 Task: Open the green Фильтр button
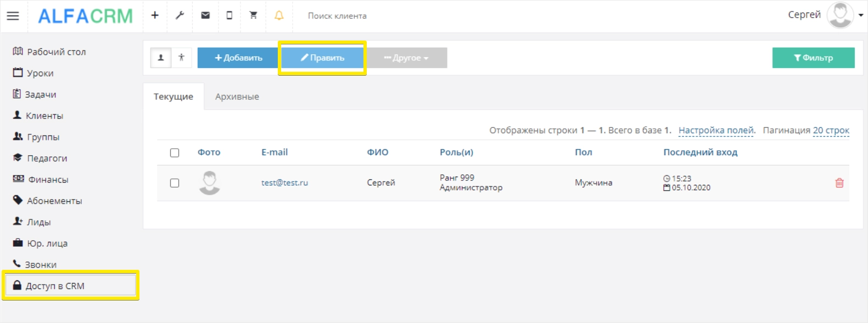[814, 58]
